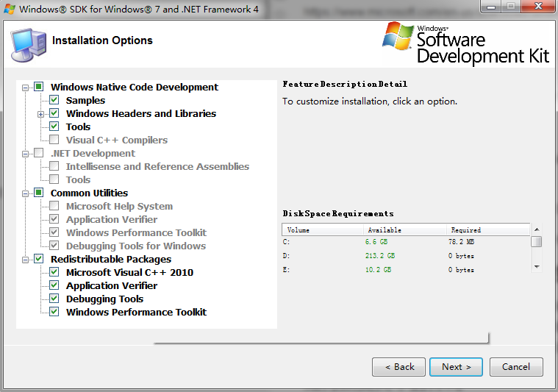Uncheck Windows Headers and Libraries checkbox
The height and width of the screenshot is (392, 558).
tap(54, 113)
